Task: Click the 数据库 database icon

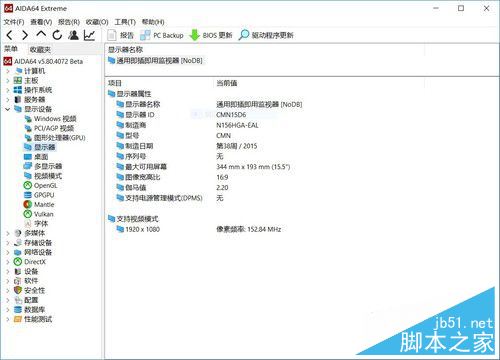Action: tap(18, 309)
